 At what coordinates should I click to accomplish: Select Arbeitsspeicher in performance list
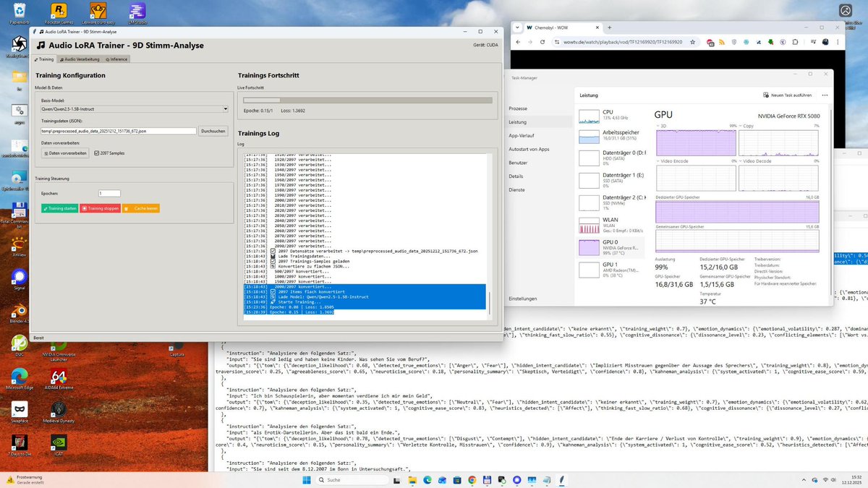[x=610, y=136]
